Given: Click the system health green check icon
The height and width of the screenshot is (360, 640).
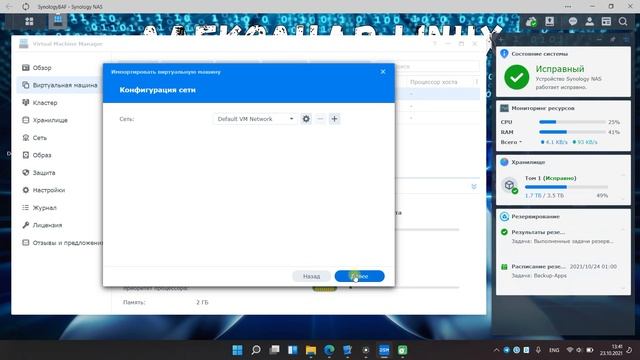Looking at the screenshot, I should coord(516,77).
